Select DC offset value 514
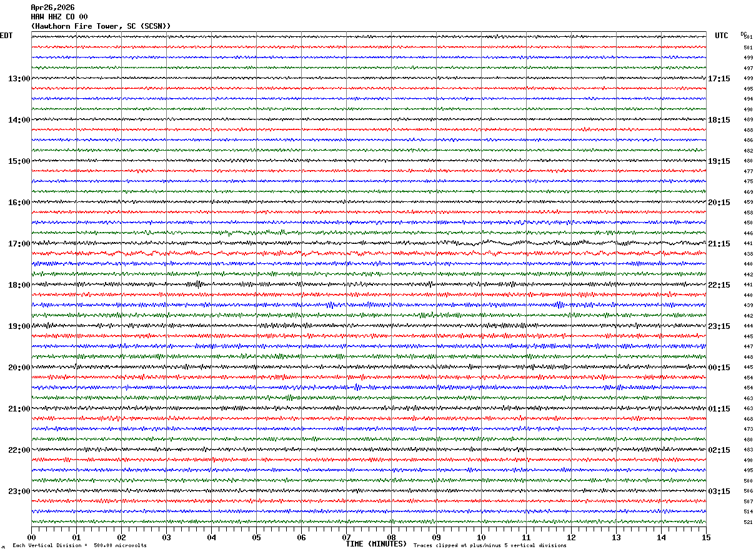 click(x=748, y=511)
